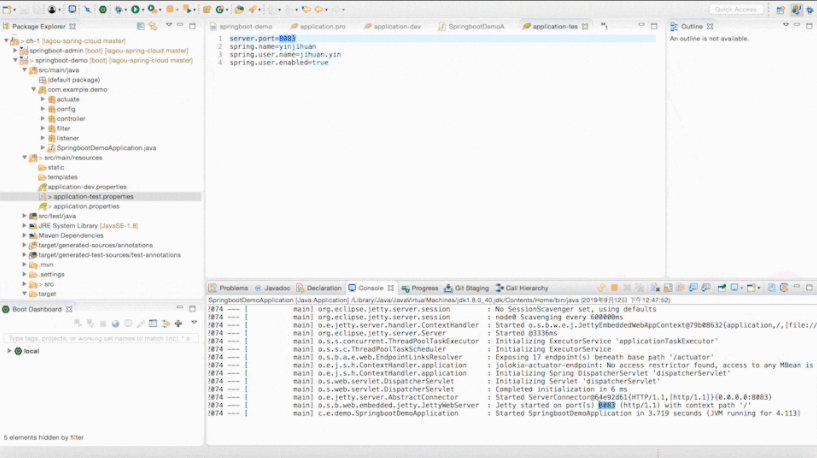Open the Git Staging tab
This screenshot has width=817, height=458.
pos(467,288)
